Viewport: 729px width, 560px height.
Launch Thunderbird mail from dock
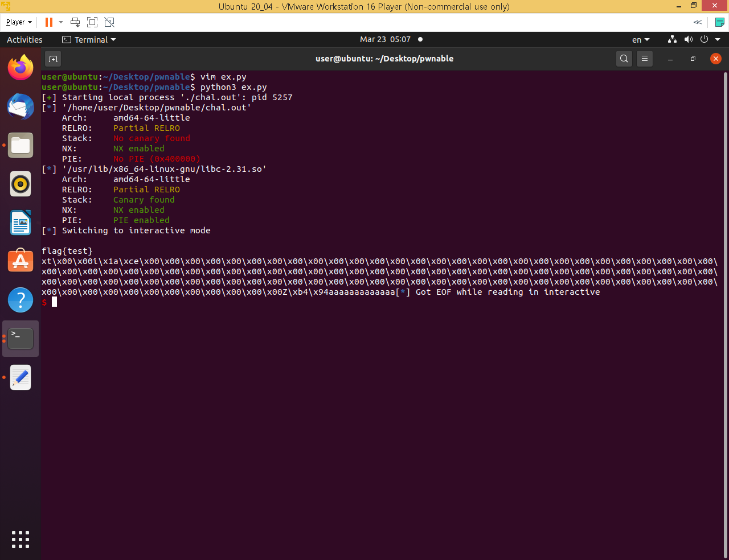pos(21,106)
